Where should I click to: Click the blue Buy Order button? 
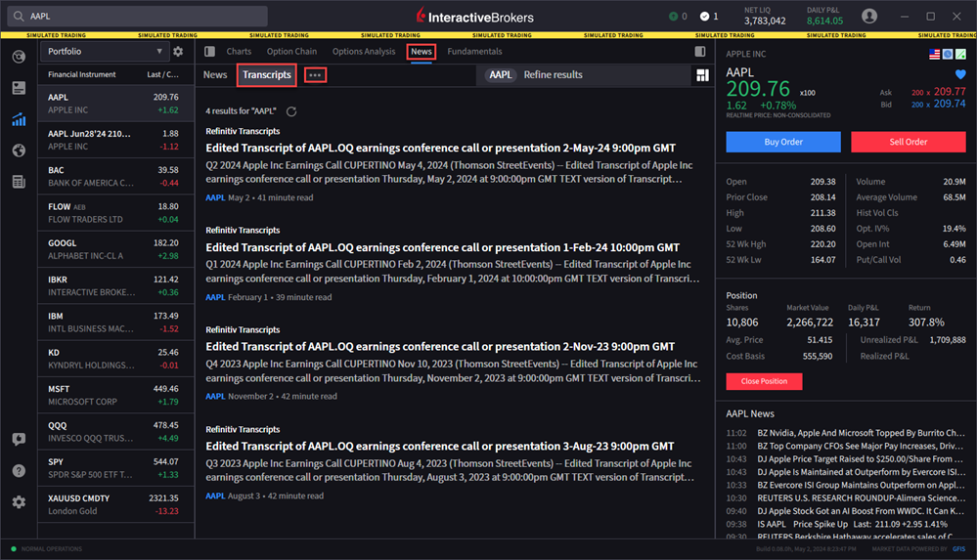(782, 142)
